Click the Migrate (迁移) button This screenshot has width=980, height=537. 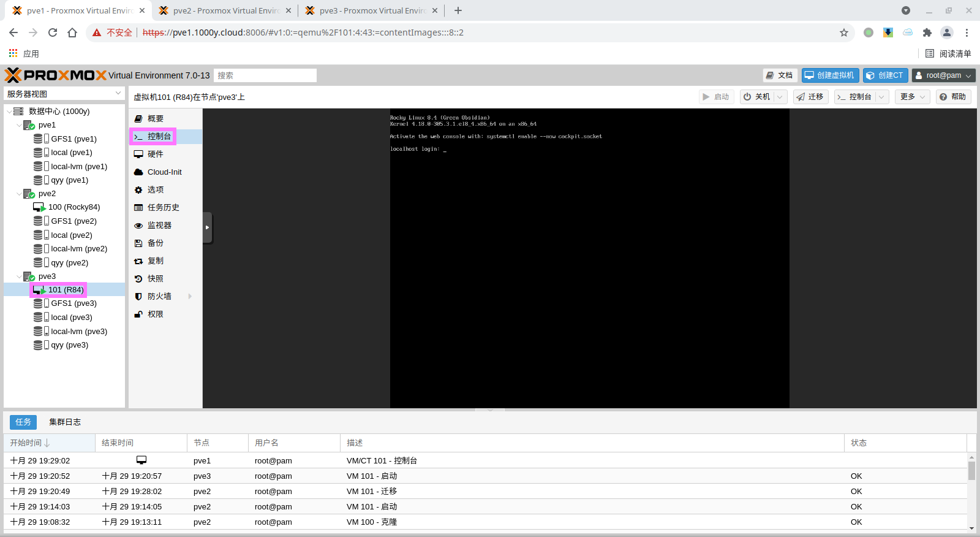click(810, 97)
